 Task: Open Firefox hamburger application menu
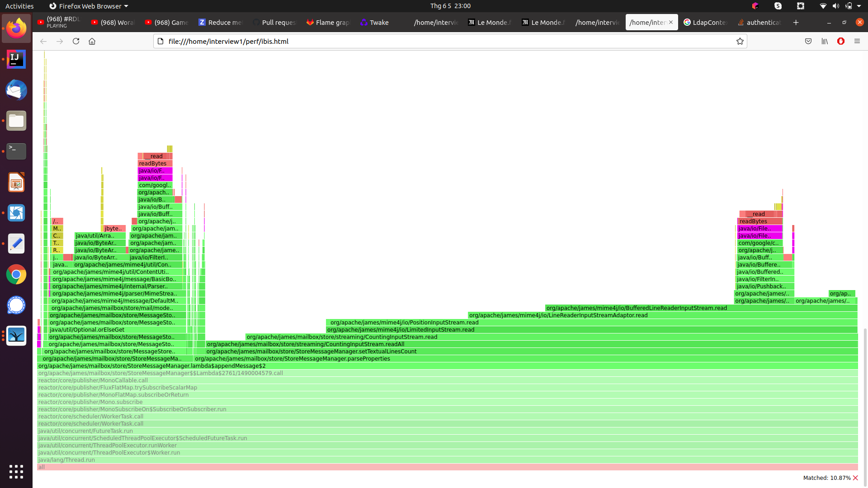pyautogui.click(x=857, y=41)
